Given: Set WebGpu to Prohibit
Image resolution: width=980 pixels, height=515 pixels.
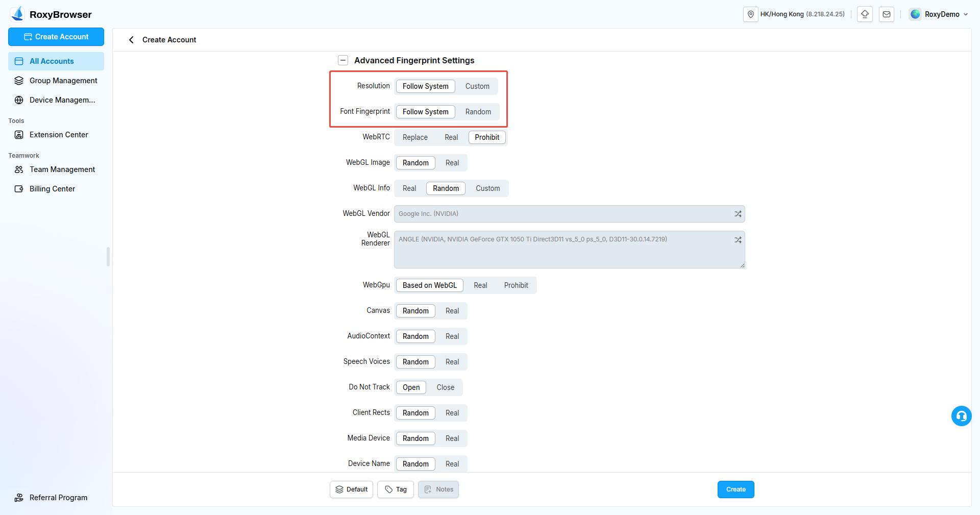Looking at the screenshot, I should pyautogui.click(x=516, y=285).
